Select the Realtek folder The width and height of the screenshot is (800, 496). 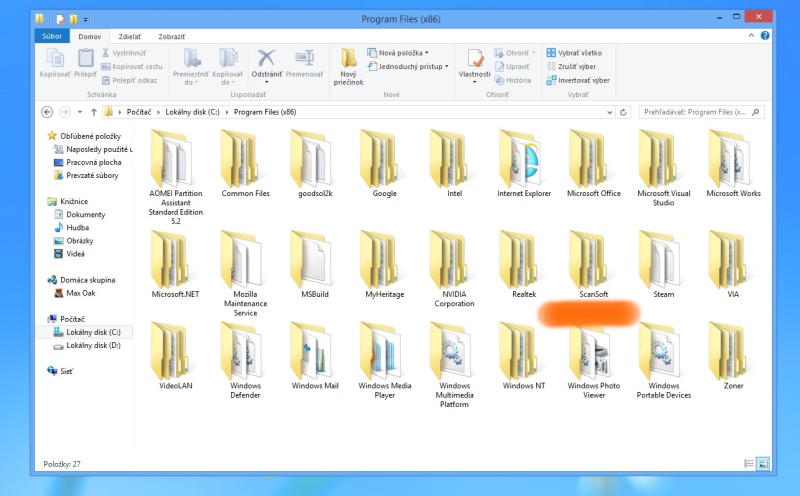524,264
